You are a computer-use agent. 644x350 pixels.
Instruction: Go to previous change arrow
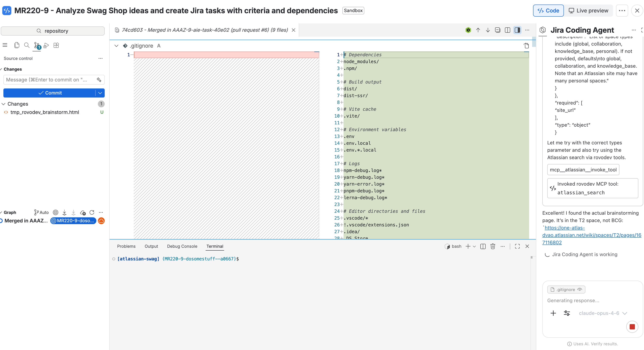click(x=478, y=30)
